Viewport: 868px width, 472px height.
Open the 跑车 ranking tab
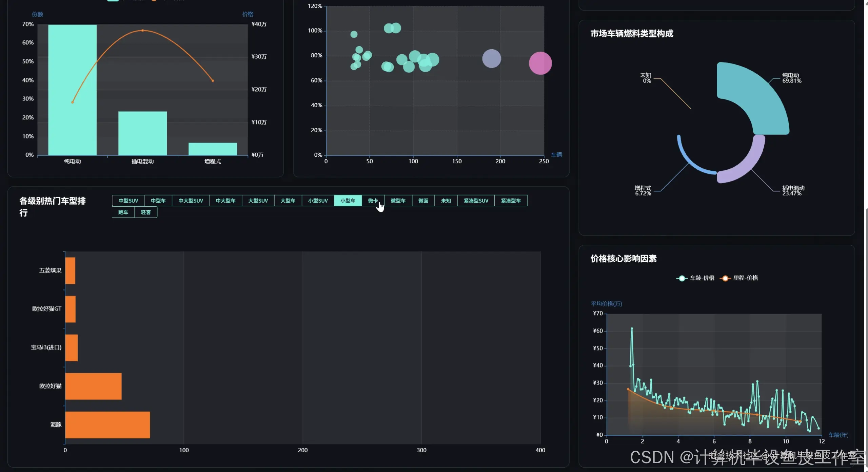tap(123, 212)
